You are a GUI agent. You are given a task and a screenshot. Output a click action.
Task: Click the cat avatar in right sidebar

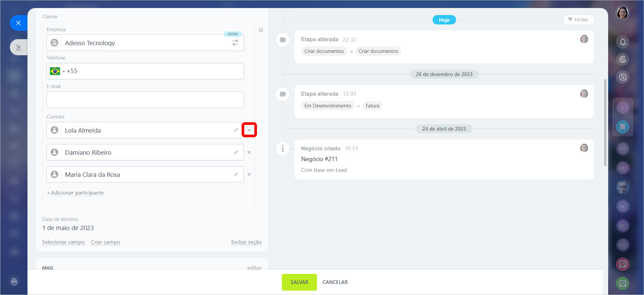623,187
